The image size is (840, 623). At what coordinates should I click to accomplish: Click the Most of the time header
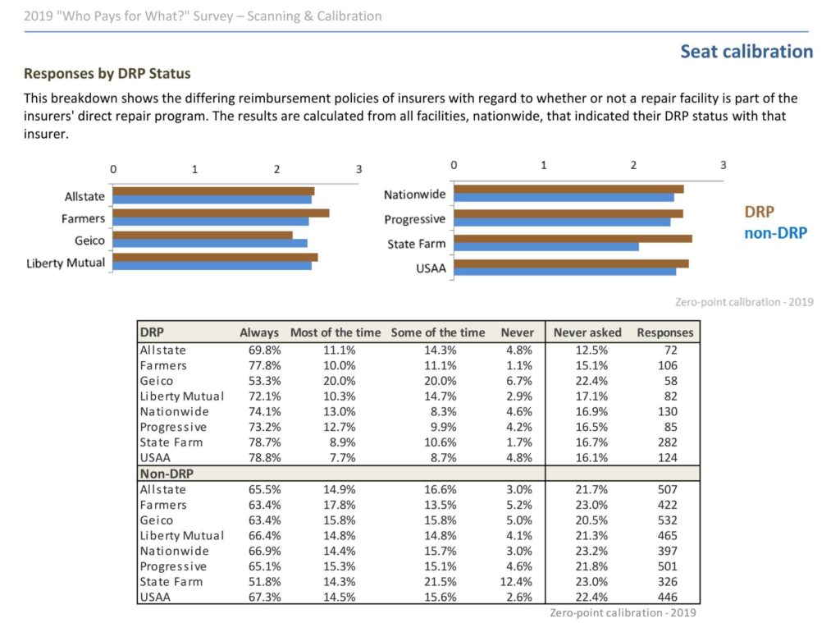tap(336, 332)
